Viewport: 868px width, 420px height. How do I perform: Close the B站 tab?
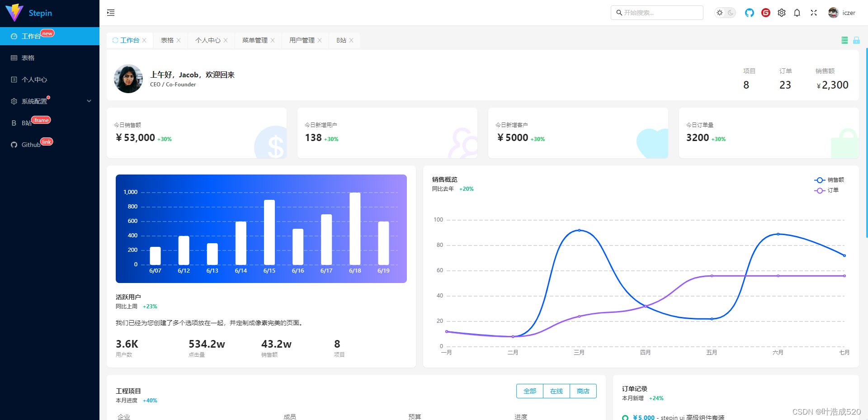(x=351, y=40)
